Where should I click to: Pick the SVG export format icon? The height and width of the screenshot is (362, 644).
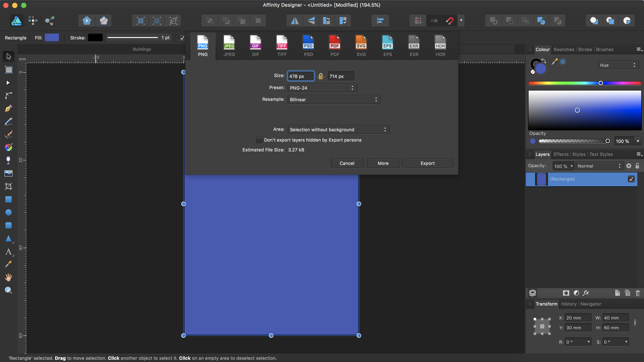(361, 45)
